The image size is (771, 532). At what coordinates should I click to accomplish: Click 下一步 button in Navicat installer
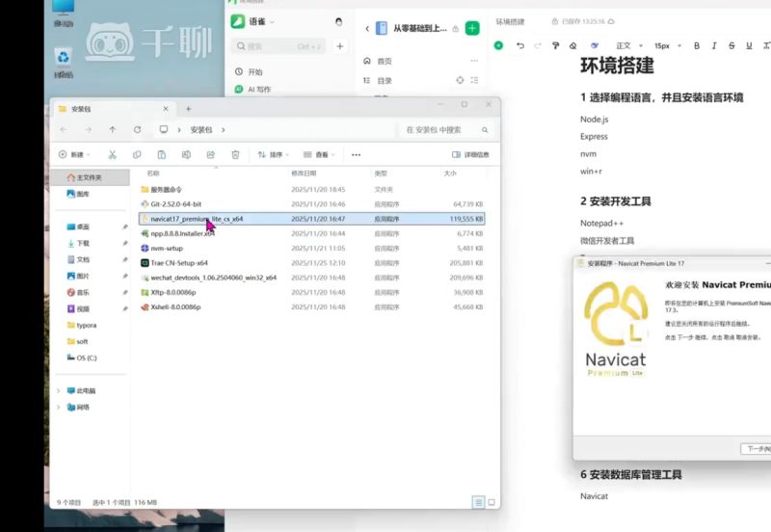click(757, 448)
